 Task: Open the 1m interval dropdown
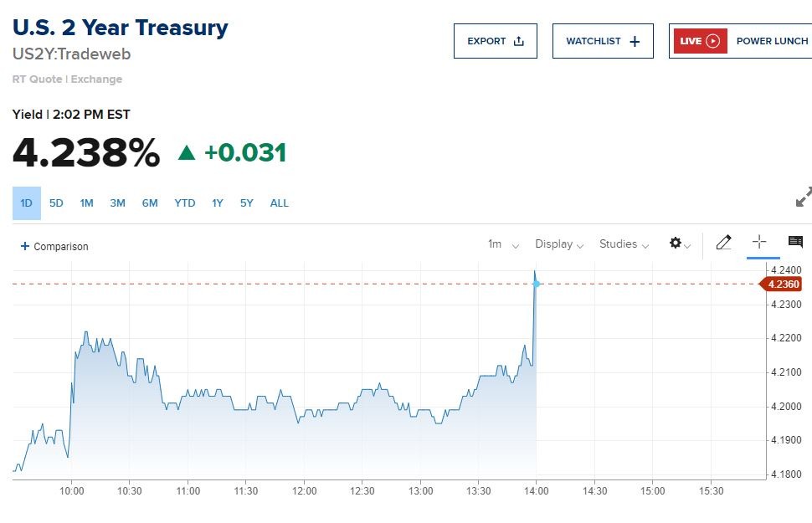click(x=503, y=244)
